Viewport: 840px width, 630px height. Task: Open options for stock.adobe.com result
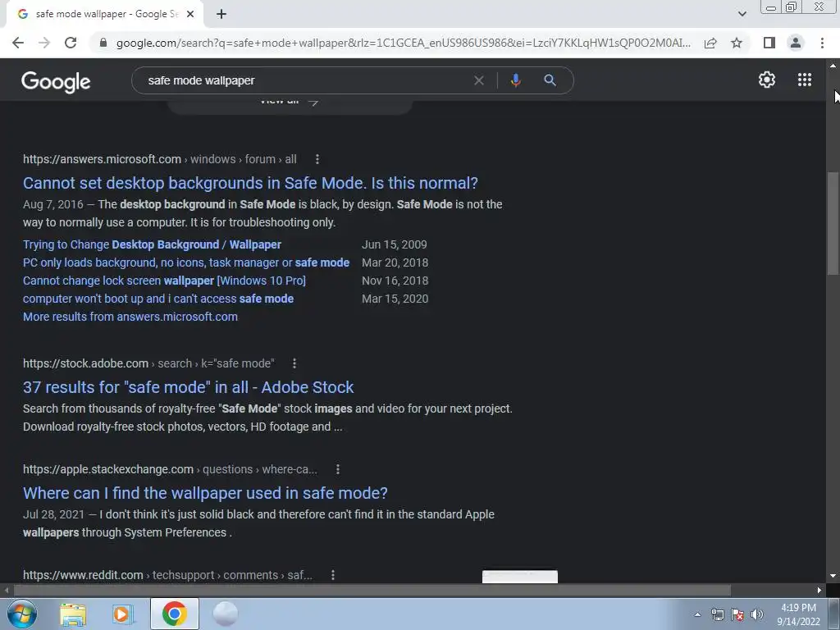coord(294,363)
